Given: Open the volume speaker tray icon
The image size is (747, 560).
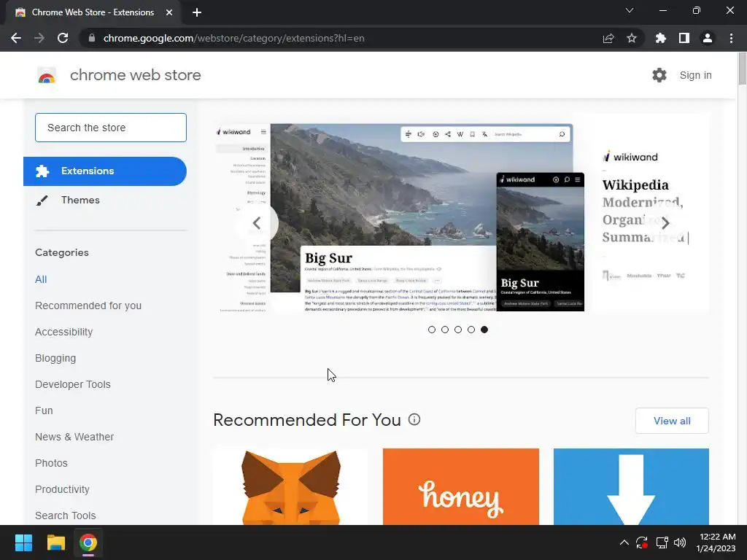Looking at the screenshot, I should (680, 542).
